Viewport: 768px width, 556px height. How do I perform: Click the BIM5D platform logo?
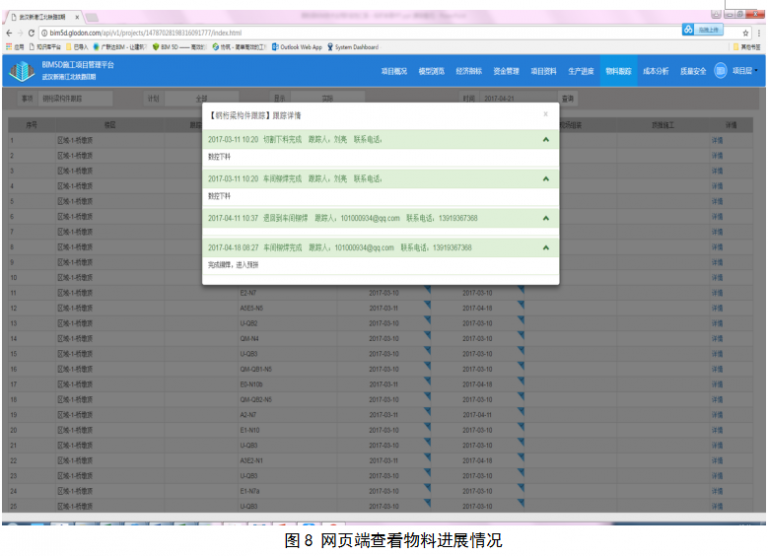[x=20, y=71]
